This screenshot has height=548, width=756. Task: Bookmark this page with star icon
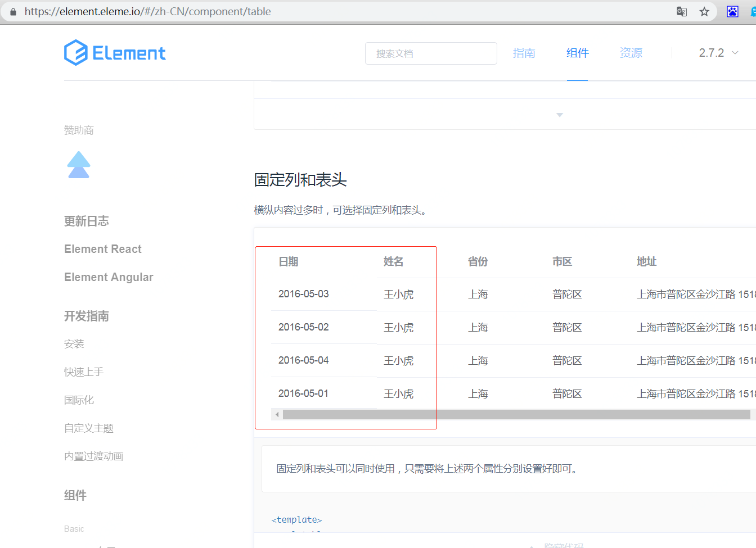(704, 11)
